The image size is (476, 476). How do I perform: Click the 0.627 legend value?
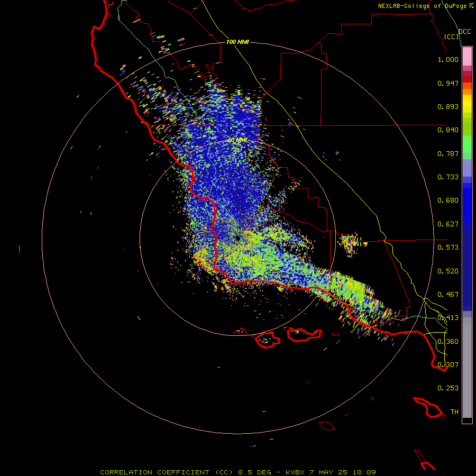(448, 224)
